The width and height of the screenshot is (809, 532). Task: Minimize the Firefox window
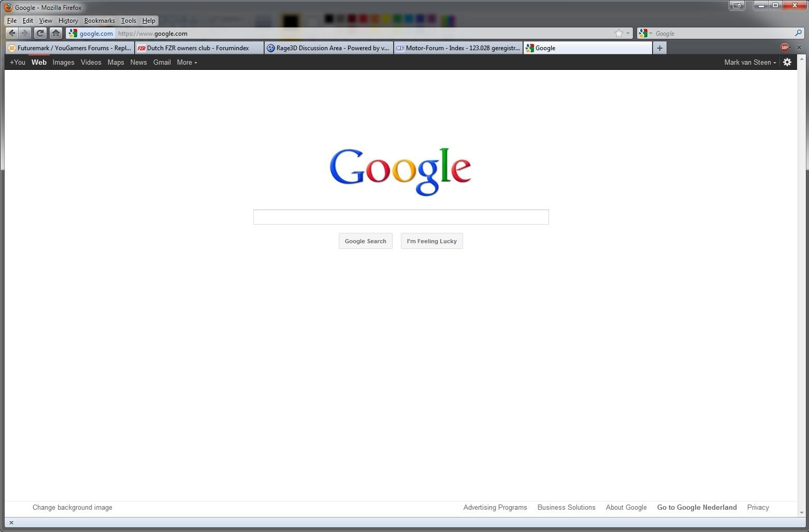click(761, 6)
